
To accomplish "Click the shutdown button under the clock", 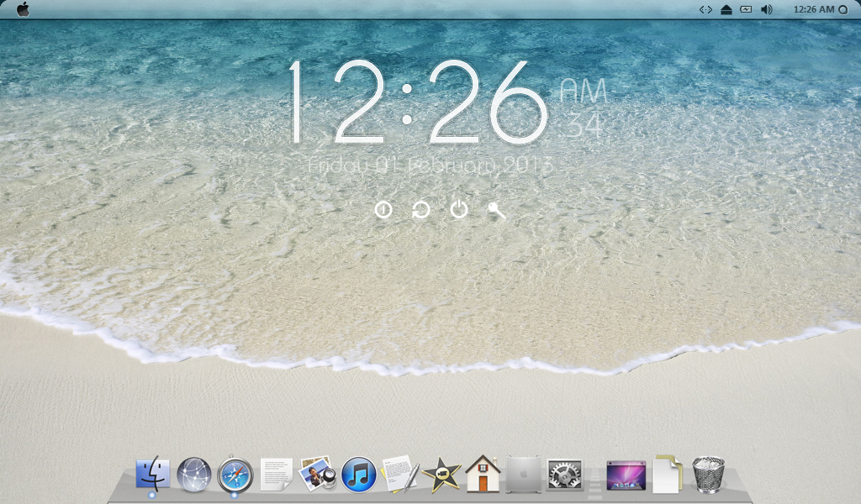I will click(383, 210).
